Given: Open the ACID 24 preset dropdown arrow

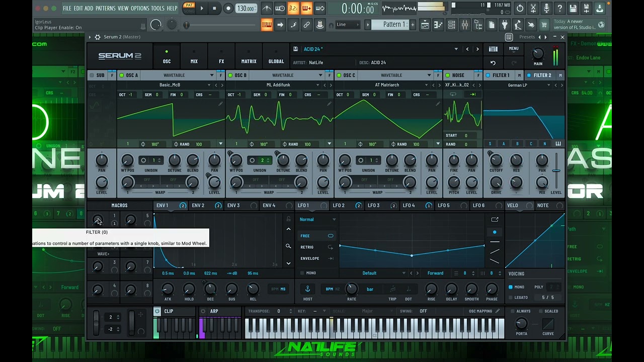Looking at the screenshot, I should (456, 49).
